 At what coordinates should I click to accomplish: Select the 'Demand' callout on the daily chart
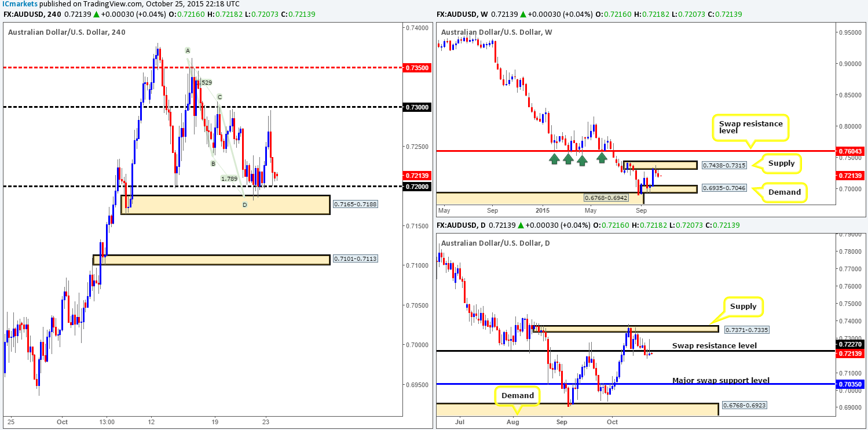click(518, 395)
